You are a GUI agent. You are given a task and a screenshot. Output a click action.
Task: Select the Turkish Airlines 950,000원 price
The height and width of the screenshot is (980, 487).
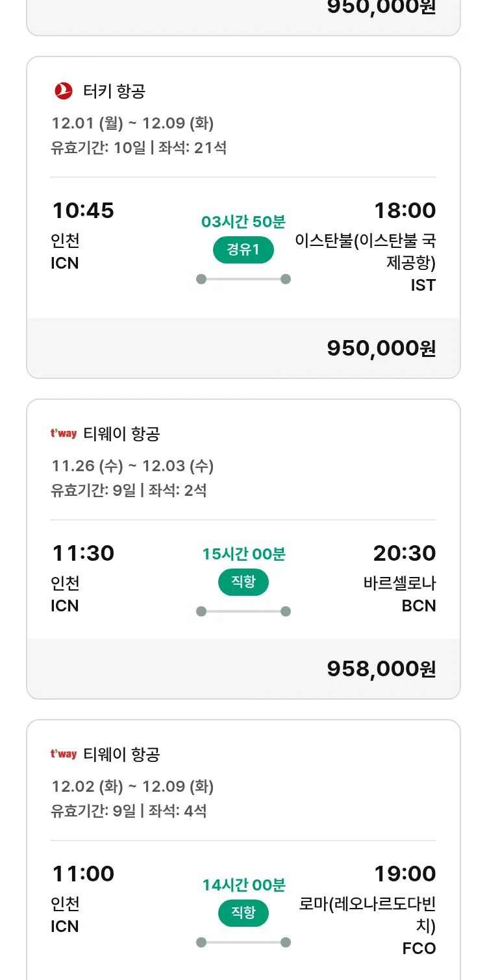381,348
